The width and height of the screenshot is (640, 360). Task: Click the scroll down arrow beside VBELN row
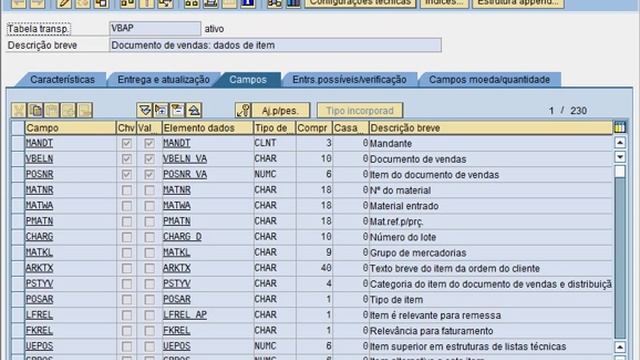tap(620, 157)
